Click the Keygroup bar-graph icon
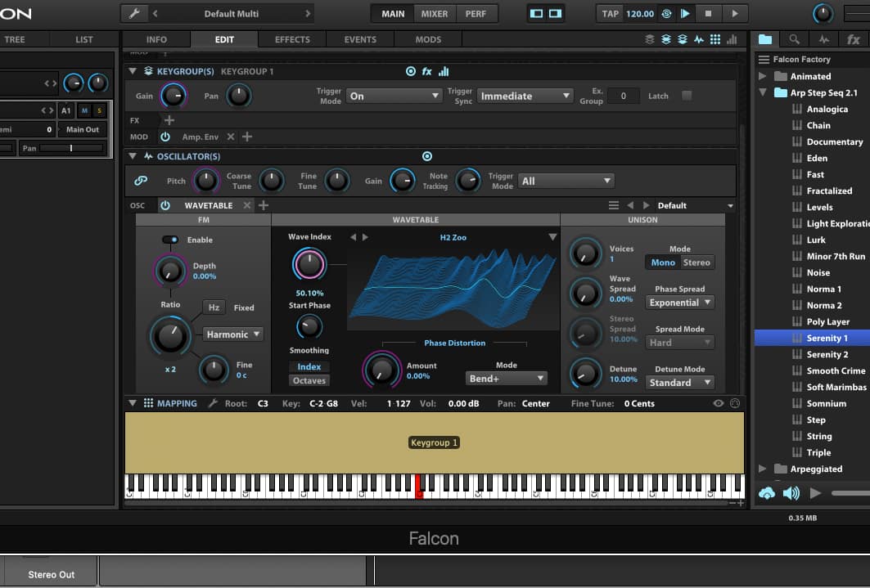The width and height of the screenshot is (870, 588). click(x=444, y=71)
